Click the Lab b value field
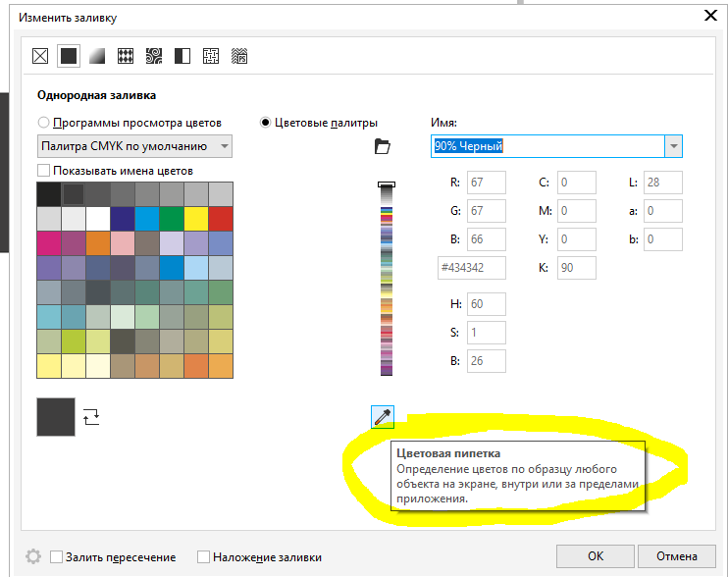Viewport: 728px width, 577px height. click(x=662, y=239)
